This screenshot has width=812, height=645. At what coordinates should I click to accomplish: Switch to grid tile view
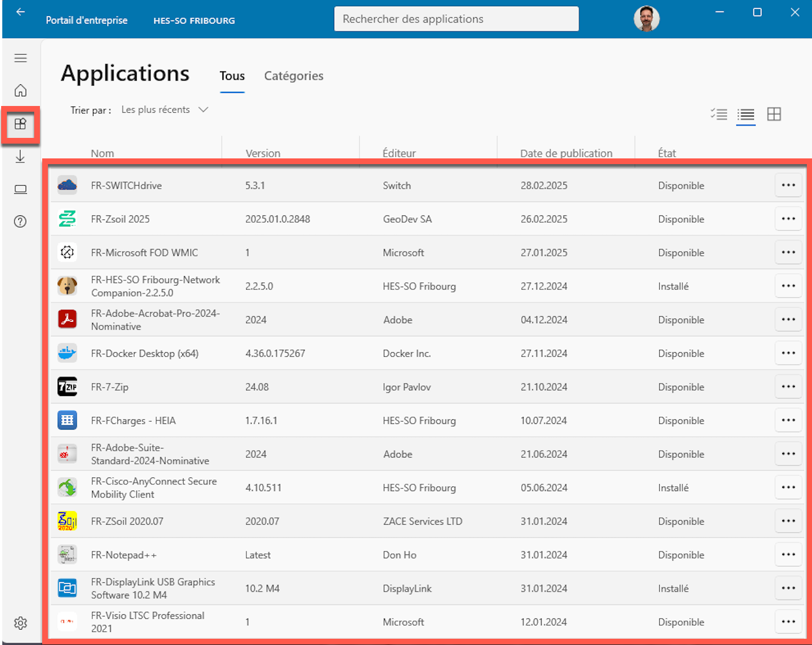774,115
